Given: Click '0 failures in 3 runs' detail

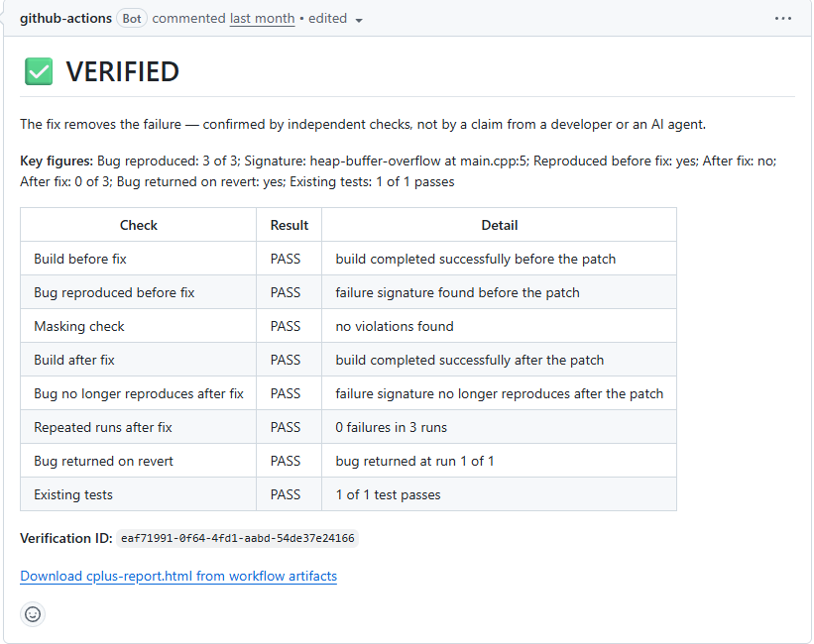Looking at the screenshot, I should [391, 427].
